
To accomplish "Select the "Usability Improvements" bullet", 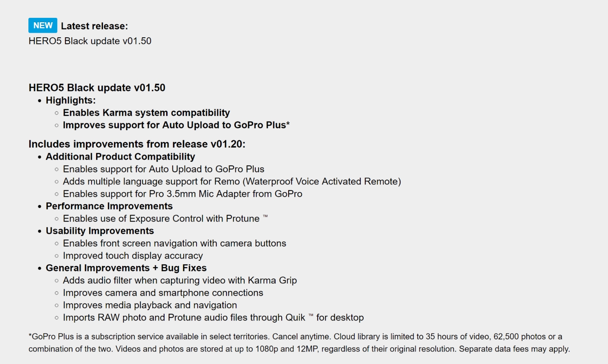I will click(x=100, y=231).
